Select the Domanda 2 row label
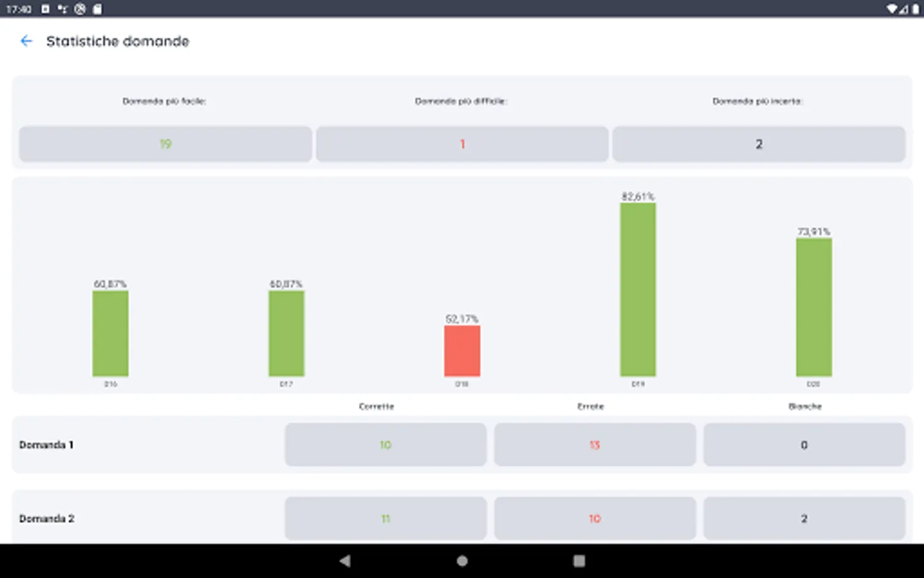The height and width of the screenshot is (578, 924). (x=46, y=518)
